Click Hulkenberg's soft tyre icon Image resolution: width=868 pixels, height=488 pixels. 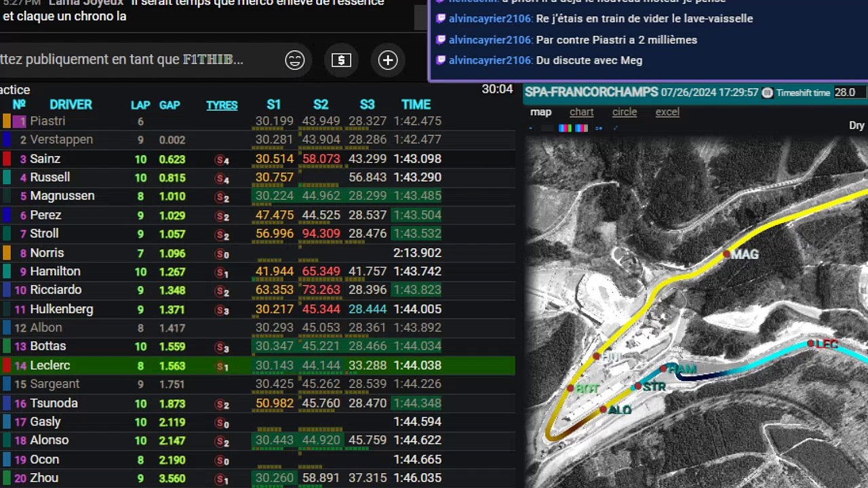(x=222, y=310)
